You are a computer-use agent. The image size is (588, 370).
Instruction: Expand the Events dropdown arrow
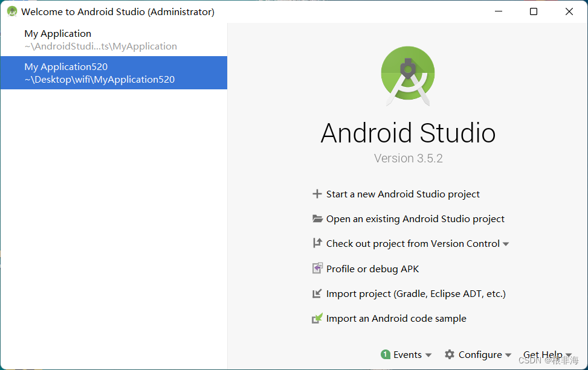(428, 355)
